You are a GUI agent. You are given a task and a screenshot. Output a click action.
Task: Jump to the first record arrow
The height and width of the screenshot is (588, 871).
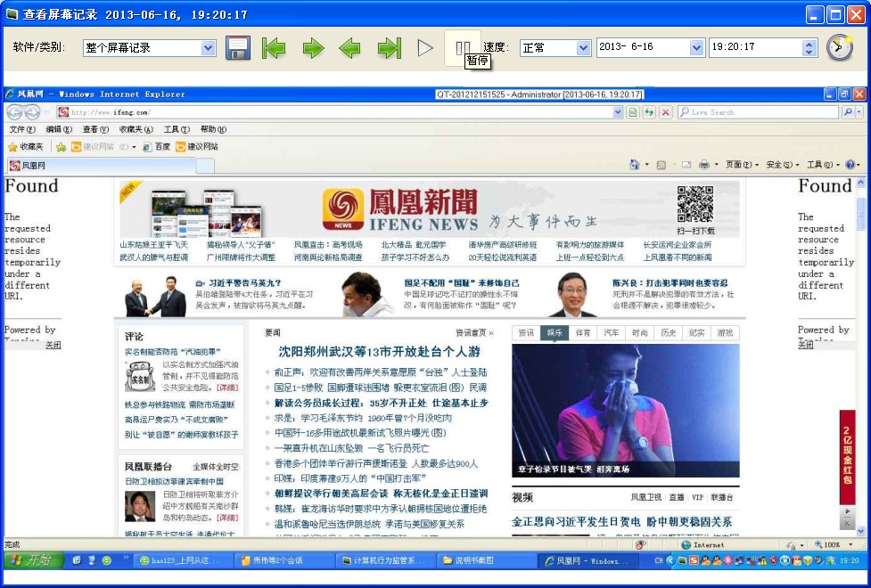click(x=274, y=48)
